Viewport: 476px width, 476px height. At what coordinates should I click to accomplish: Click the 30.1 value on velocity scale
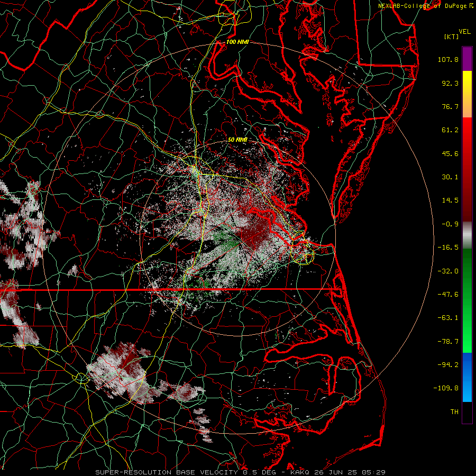point(450,177)
